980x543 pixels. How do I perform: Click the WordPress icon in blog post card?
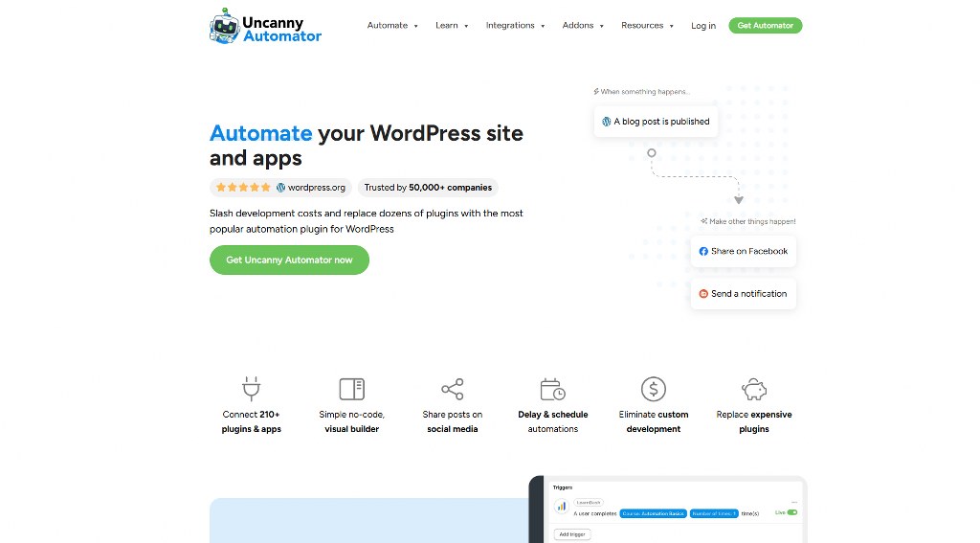coord(606,122)
